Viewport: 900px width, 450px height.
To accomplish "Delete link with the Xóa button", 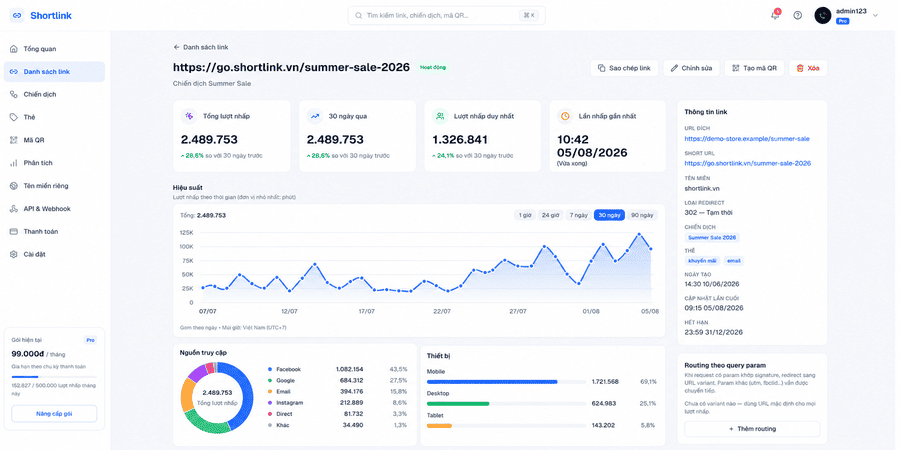I will pos(808,68).
